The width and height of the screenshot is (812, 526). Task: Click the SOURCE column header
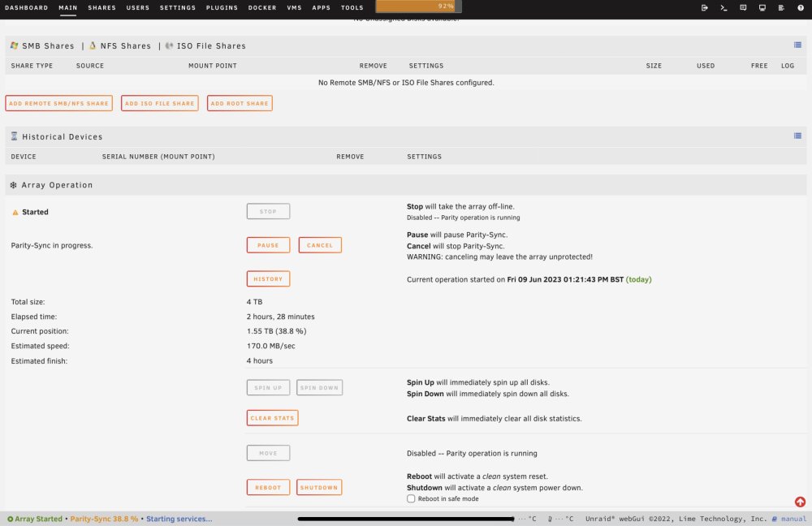point(90,66)
